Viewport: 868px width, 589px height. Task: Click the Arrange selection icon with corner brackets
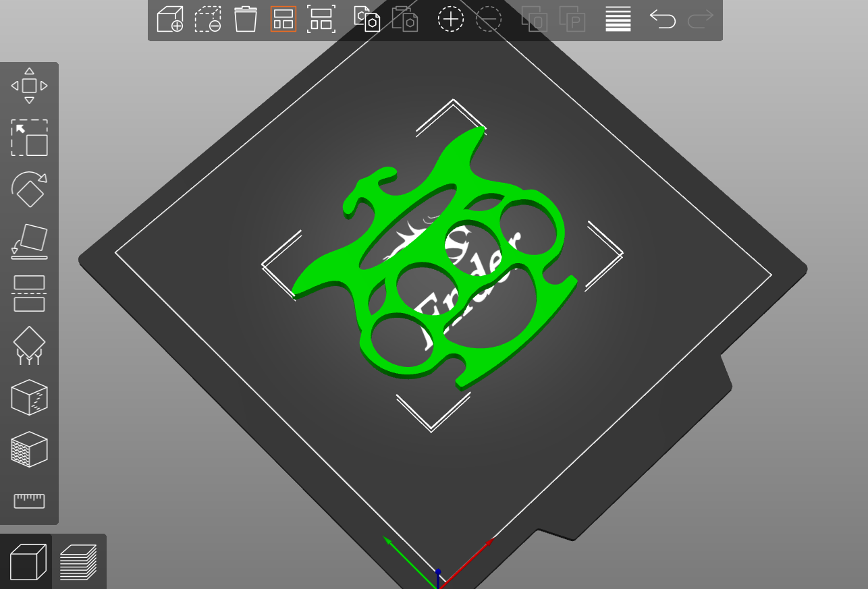point(321,19)
